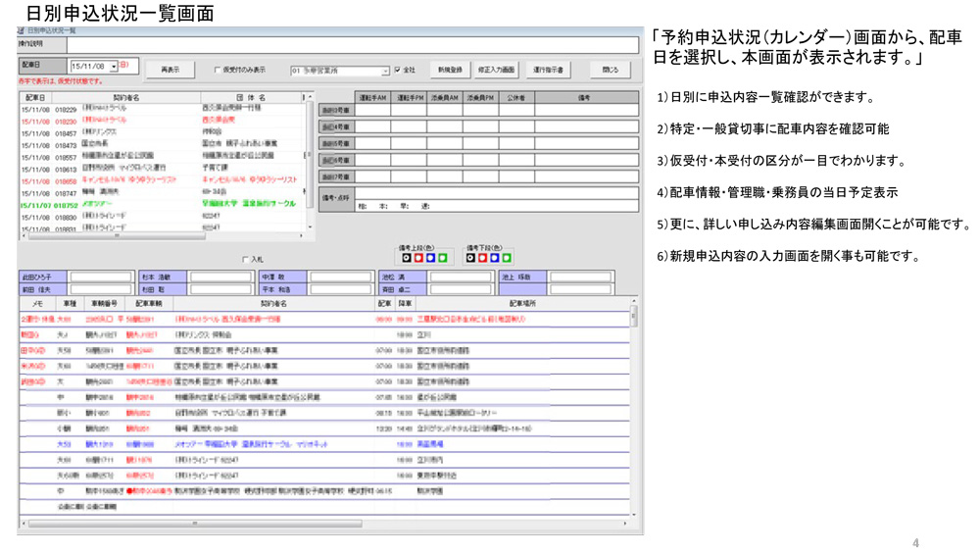Click the 4号車 row button
The height and width of the screenshot is (554, 980).
pyautogui.click(x=336, y=126)
